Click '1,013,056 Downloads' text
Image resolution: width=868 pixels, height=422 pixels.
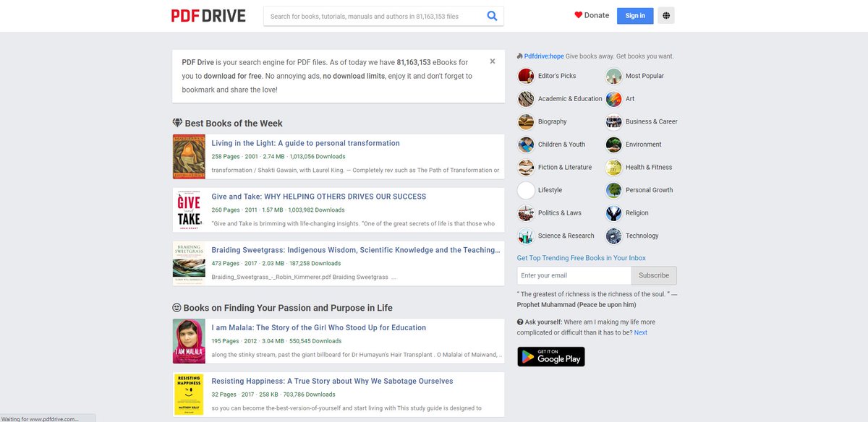318,157
